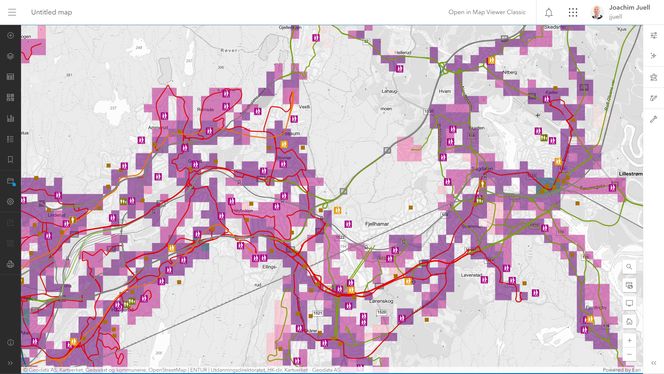Viewport: 664px width, 374px height.
Task: Click the Hellerud place label
Action: click(x=403, y=53)
